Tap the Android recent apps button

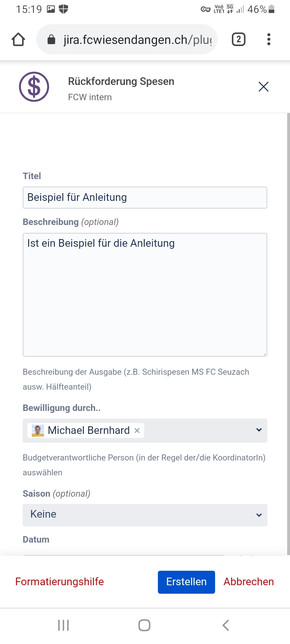(64, 625)
